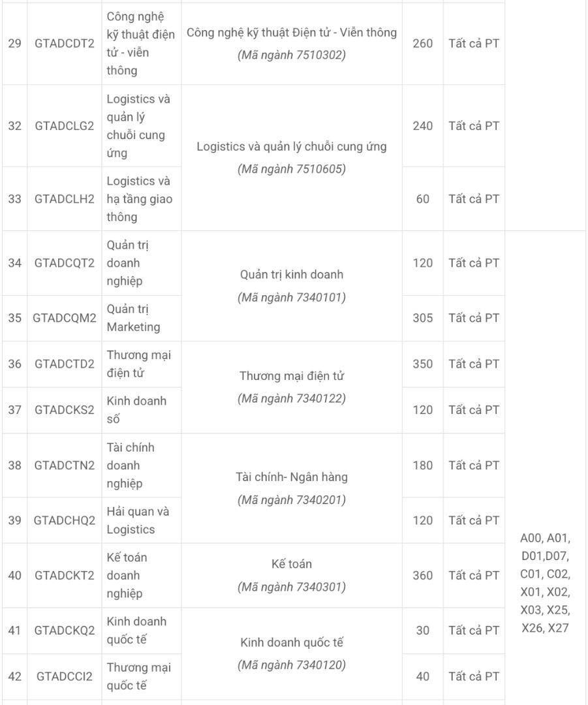The image size is (588, 705).
Task: Click "Tất cả PT" in the GTADCDT2 row
Action: pyautogui.click(x=473, y=44)
